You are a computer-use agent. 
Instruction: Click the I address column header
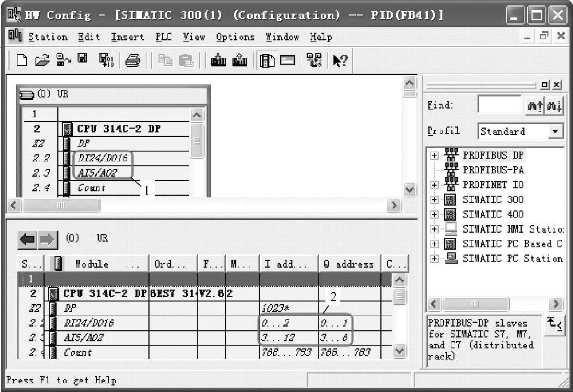tap(289, 264)
